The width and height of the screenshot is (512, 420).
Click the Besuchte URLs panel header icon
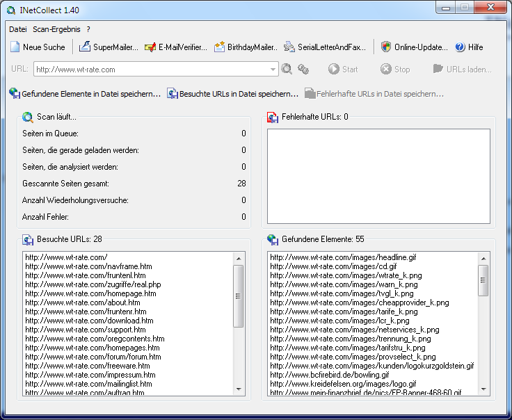point(28,239)
